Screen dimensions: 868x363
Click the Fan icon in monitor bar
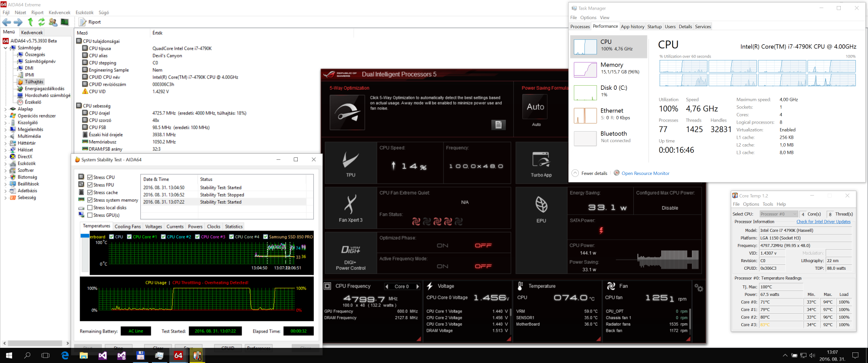(611, 286)
